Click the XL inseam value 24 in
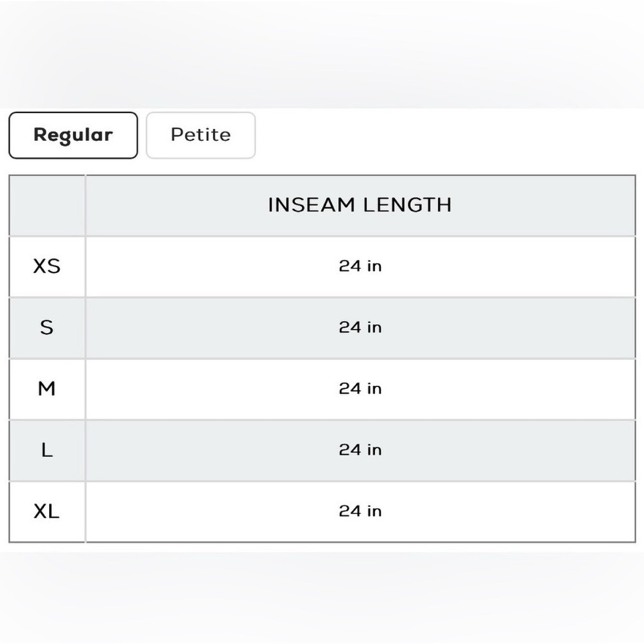This screenshot has width=644, height=644. tap(360, 511)
